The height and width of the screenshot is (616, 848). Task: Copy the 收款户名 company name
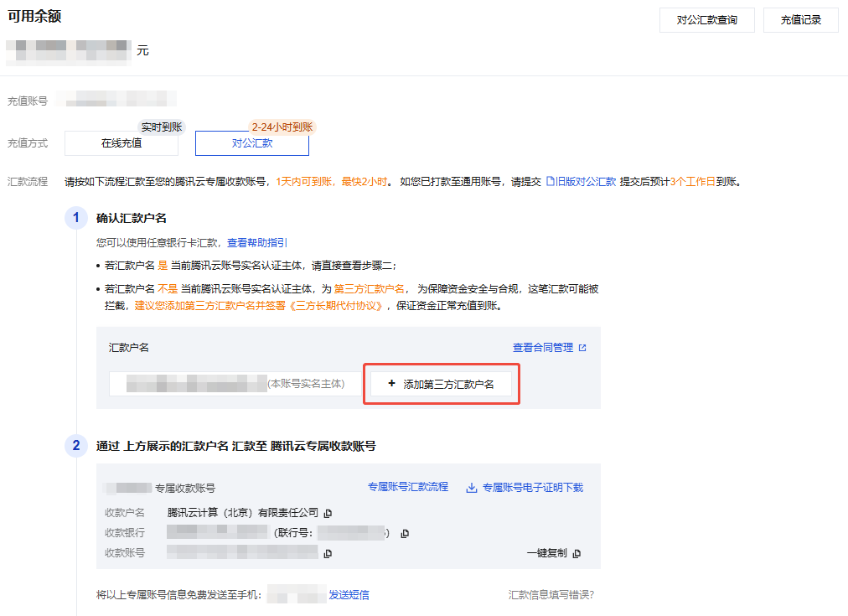328,513
